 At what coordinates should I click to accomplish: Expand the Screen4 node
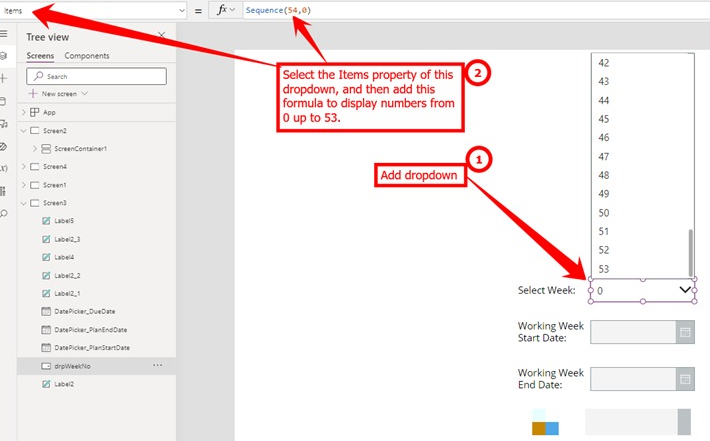click(x=24, y=167)
